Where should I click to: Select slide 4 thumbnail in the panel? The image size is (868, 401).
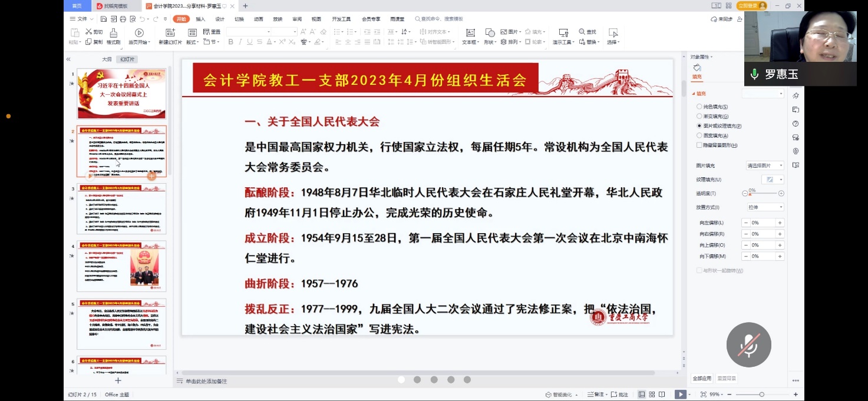pyautogui.click(x=121, y=266)
